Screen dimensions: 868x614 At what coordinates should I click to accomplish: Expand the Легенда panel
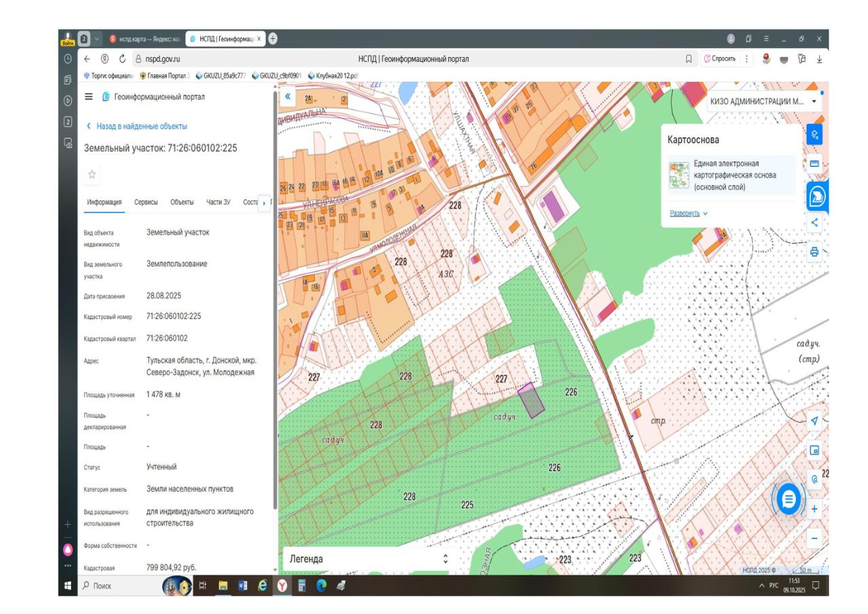coord(366,559)
